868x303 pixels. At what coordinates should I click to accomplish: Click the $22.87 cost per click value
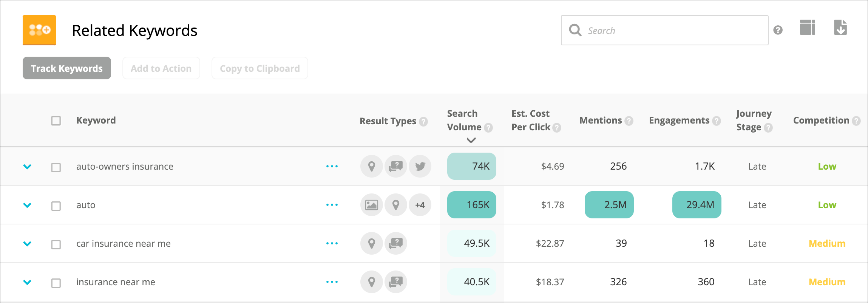coord(550,244)
